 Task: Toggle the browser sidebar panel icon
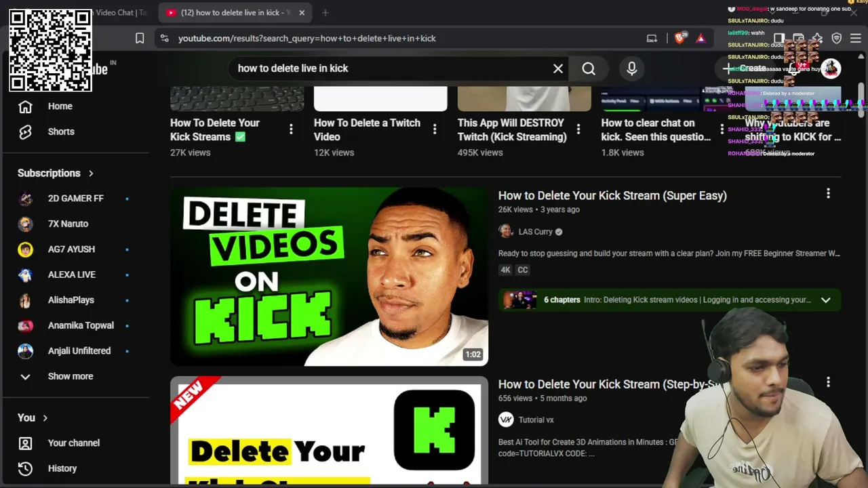click(x=779, y=39)
